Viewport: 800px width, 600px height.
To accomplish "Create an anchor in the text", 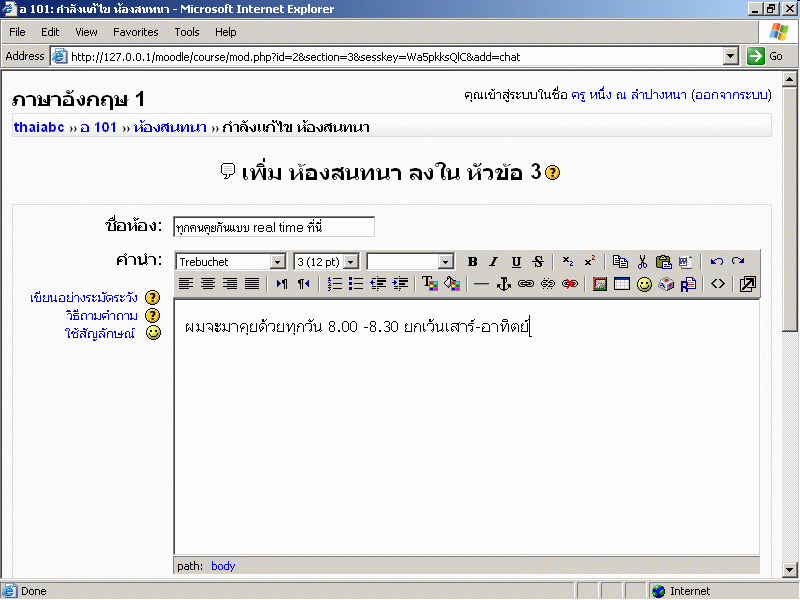I will coord(504,284).
